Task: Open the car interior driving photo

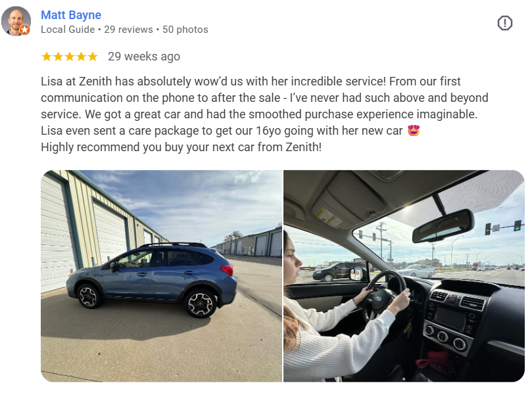Action: click(x=404, y=276)
